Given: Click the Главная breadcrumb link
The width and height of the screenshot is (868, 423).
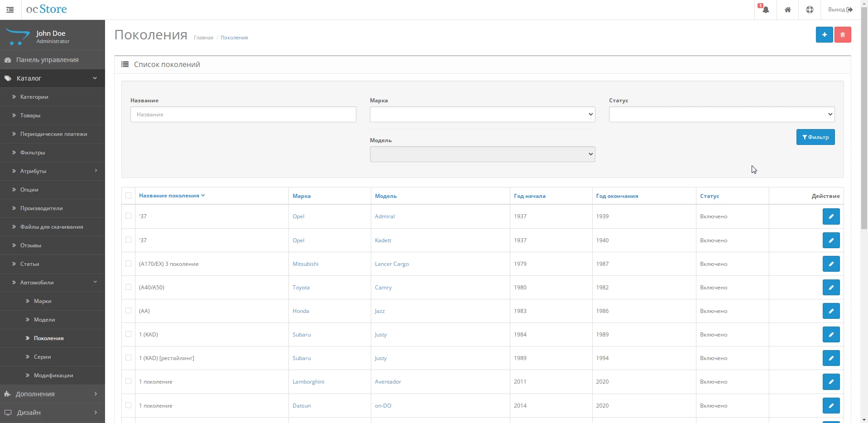Looking at the screenshot, I should [x=203, y=38].
